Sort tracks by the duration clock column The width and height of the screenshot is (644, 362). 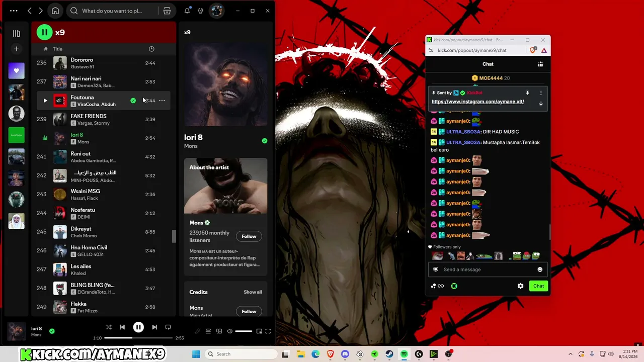tap(151, 49)
